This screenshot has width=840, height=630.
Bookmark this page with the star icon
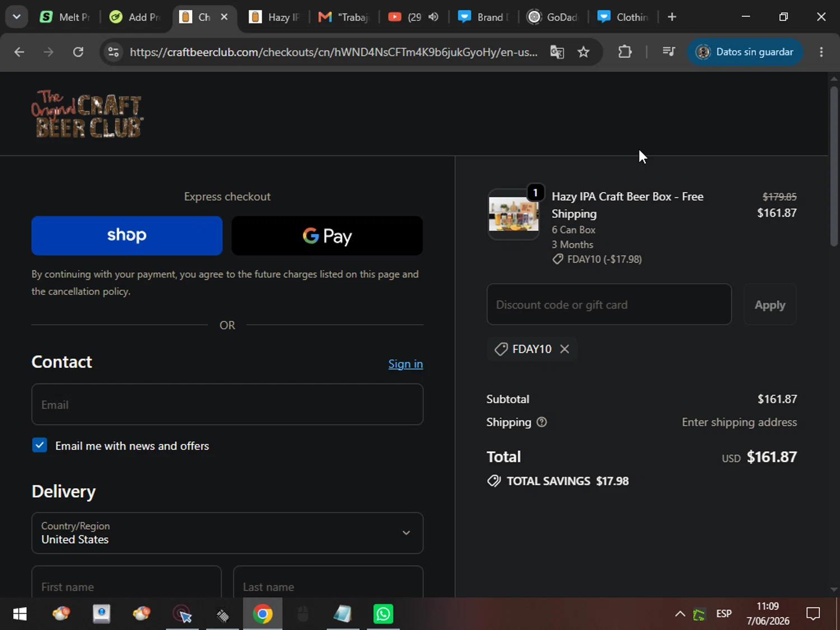pos(584,52)
